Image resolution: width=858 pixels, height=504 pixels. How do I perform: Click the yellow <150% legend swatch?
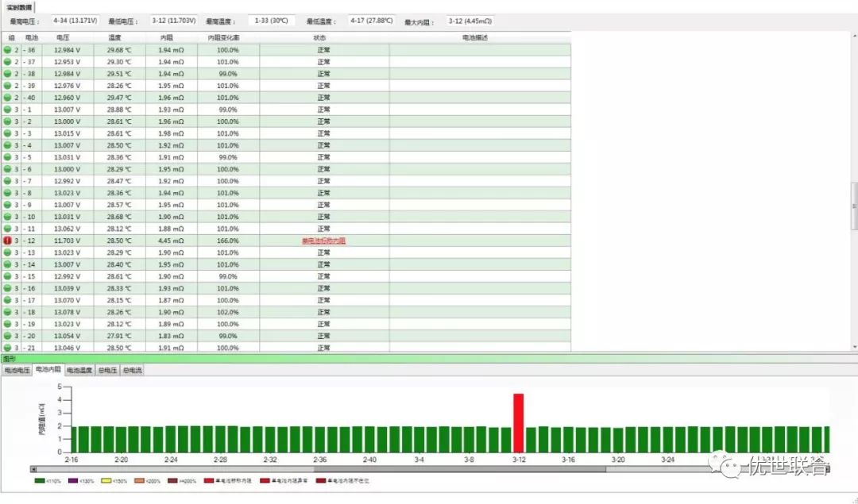coord(105,481)
